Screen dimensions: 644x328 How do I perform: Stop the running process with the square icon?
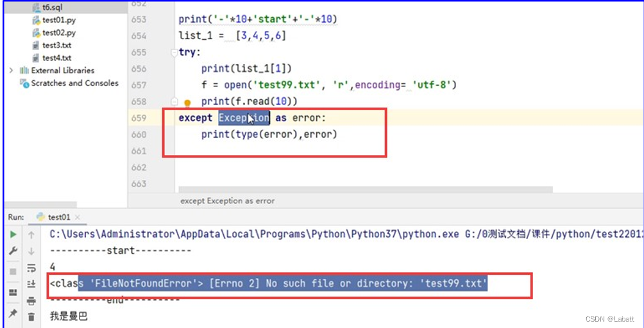tap(13, 272)
